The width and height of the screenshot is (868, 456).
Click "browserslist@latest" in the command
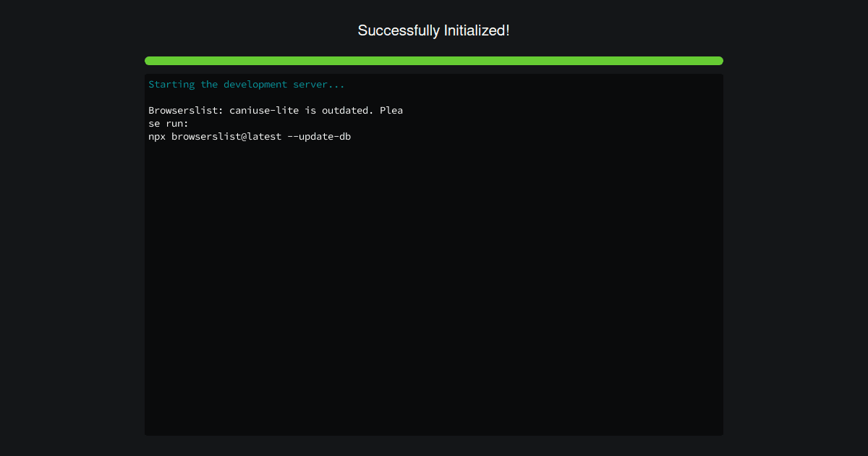(226, 137)
